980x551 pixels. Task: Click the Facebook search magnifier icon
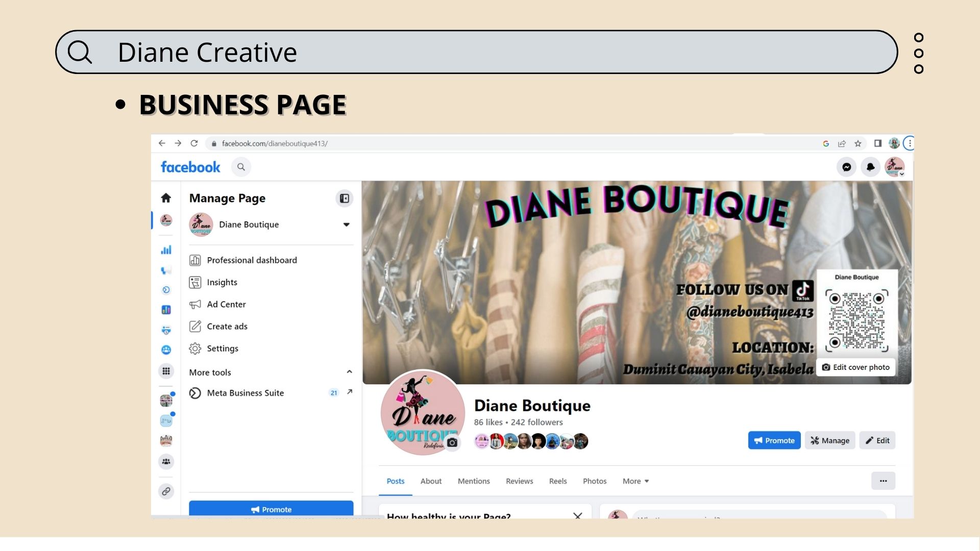click(x=241, y=167)
